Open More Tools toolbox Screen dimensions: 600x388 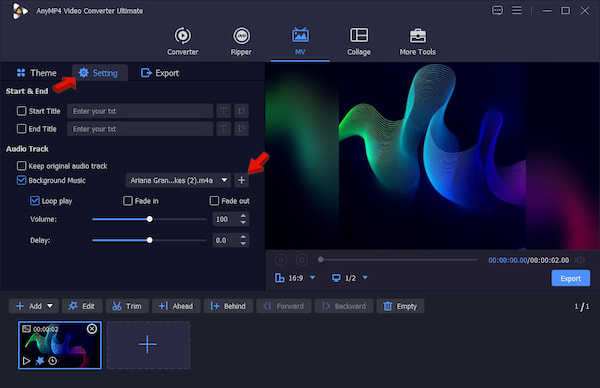tap(417, 42)
